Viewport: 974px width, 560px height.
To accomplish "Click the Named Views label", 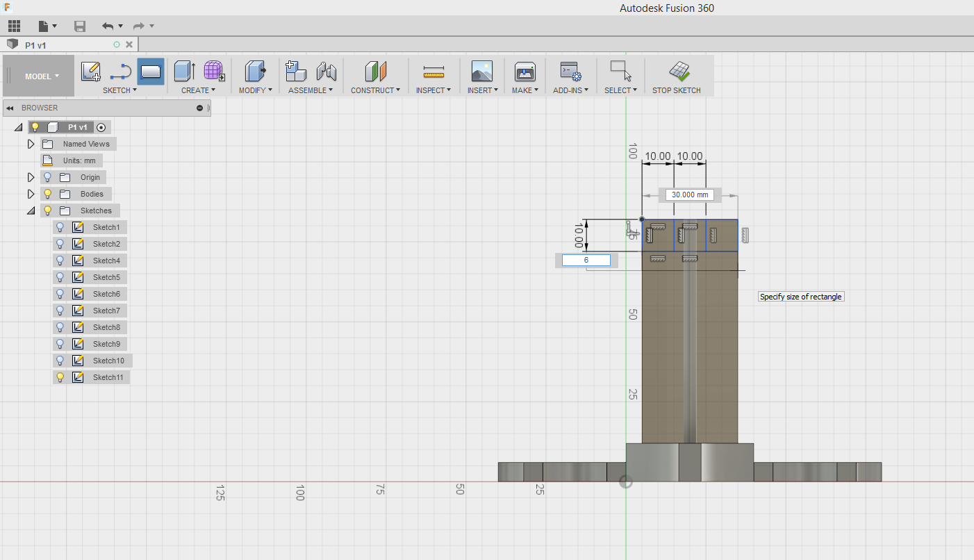I will (86, 144).
